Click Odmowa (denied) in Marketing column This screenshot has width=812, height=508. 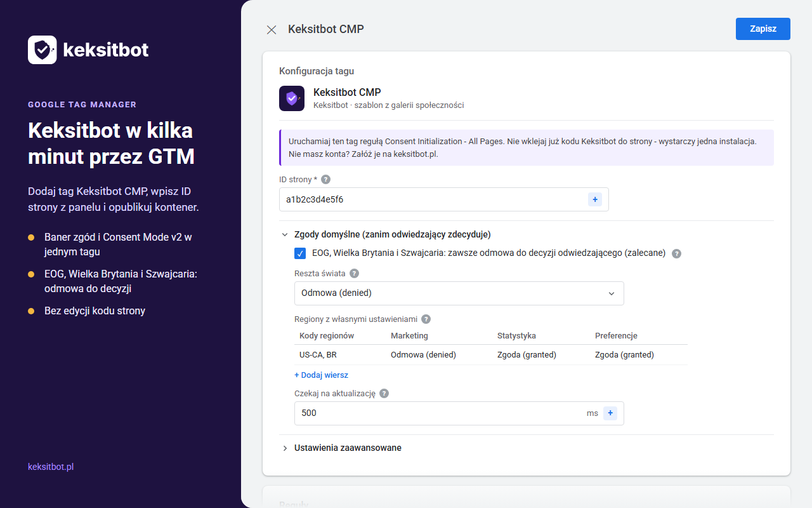point(423,355)
